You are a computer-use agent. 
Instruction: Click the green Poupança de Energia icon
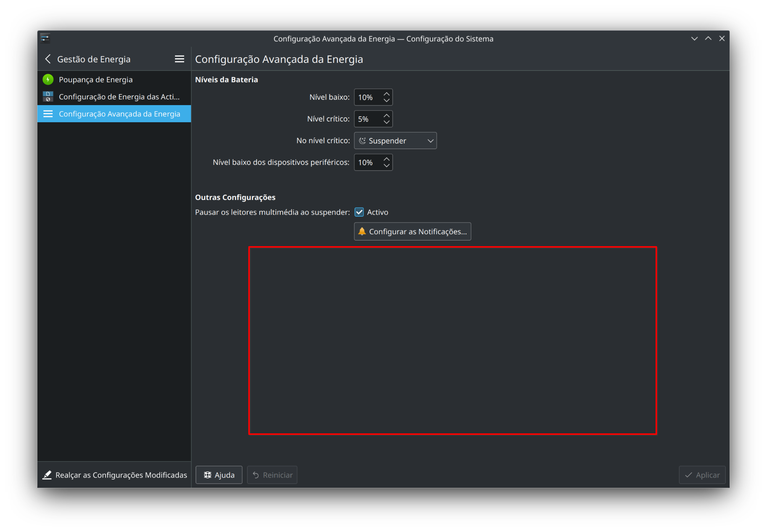(48, 79)
